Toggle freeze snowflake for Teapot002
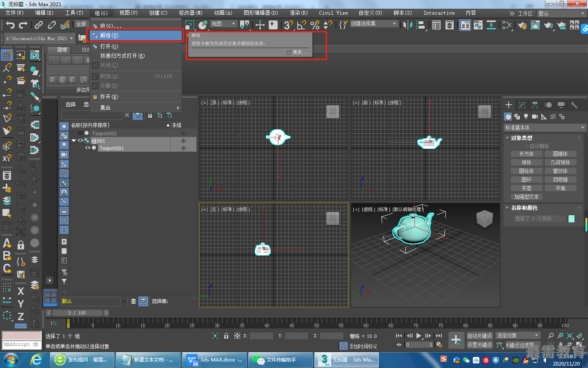588x368 pixels. click(x=183, y=133)
